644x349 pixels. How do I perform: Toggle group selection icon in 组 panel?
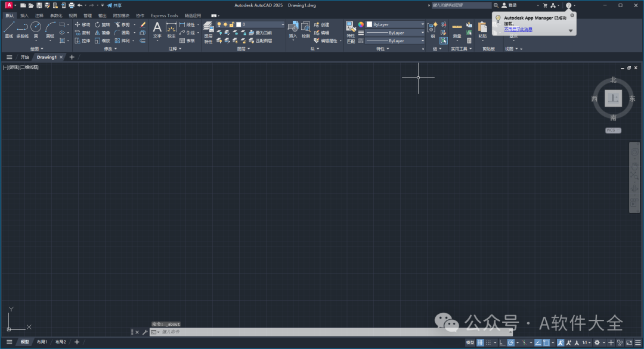coord(443,40)
